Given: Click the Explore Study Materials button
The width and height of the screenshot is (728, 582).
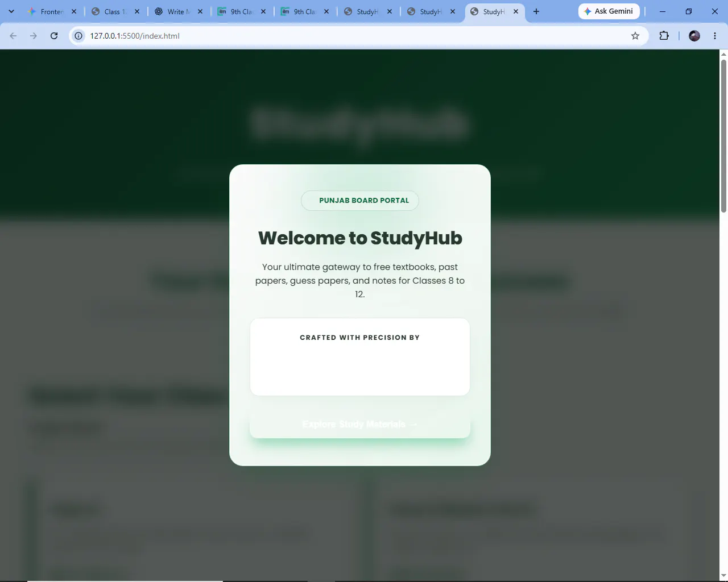Looking at the screenshot, I should pyautogui.click(x=360, y=425).
